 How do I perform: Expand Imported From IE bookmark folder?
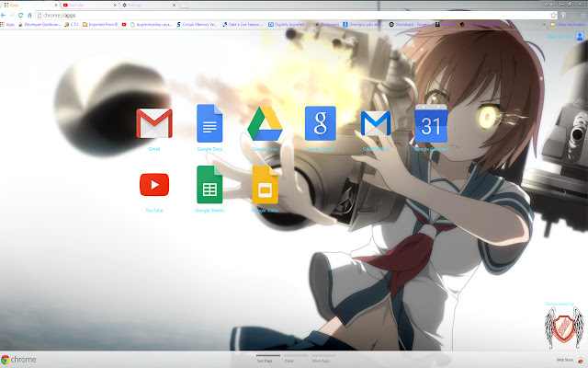(100, 25)
